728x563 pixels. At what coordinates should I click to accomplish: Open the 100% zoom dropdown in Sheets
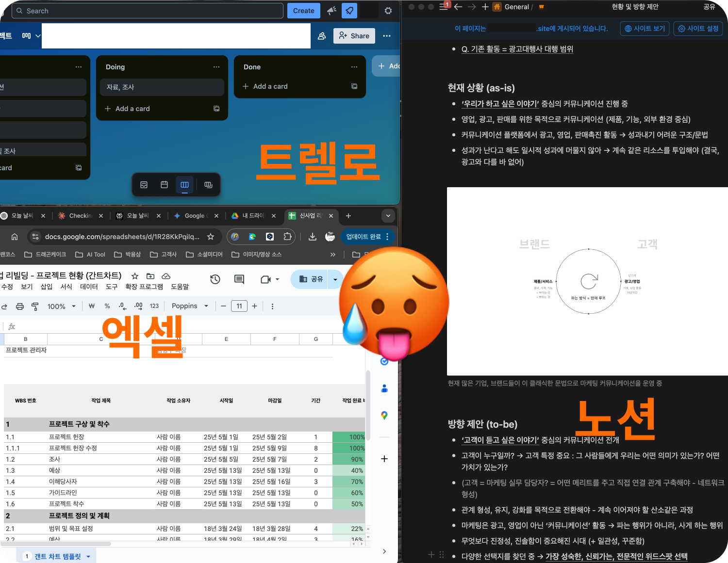pos(62,306)
